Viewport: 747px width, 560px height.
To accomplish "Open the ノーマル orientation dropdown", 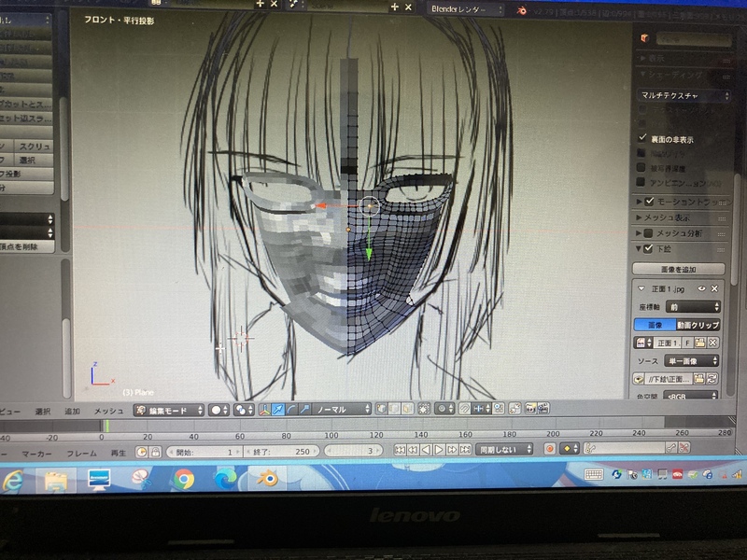I will click(x=343, y=409).
